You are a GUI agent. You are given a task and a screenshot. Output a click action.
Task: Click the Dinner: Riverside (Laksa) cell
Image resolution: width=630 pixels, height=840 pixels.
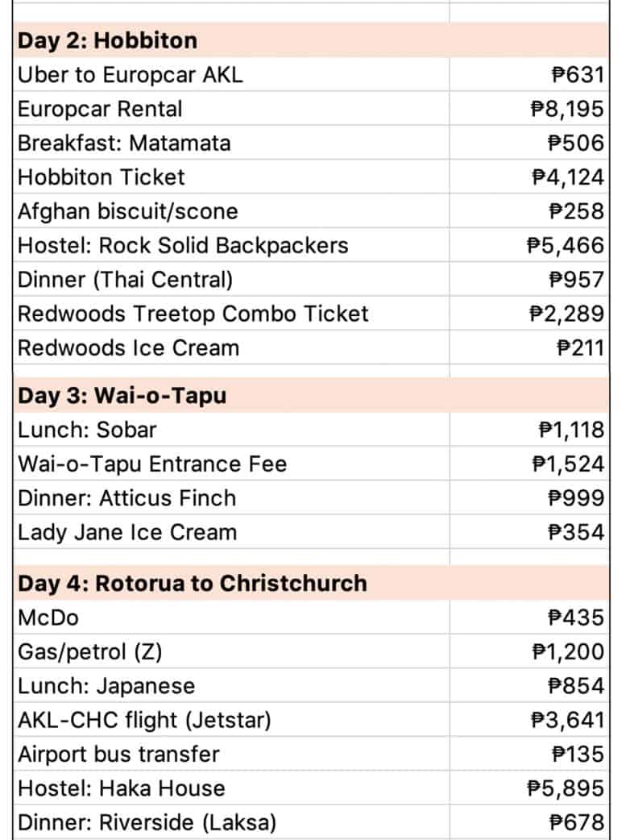click(147, 823)
